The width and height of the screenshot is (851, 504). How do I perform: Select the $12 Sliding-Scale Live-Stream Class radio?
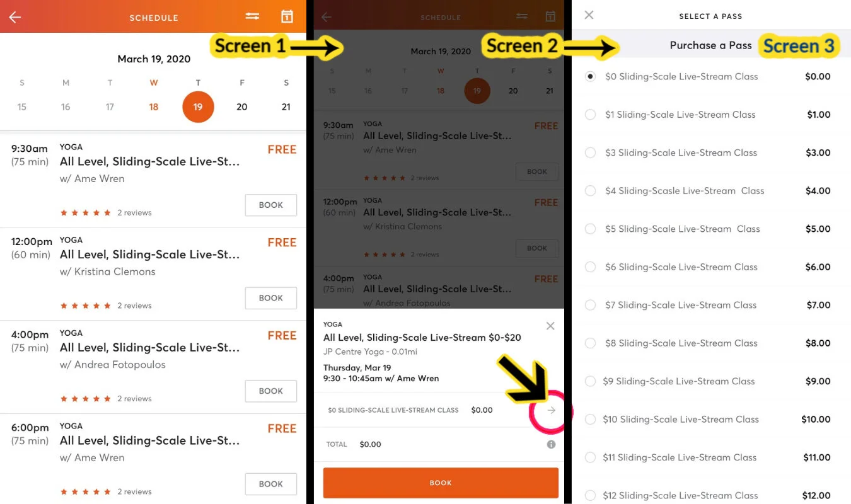click(590, 496)
